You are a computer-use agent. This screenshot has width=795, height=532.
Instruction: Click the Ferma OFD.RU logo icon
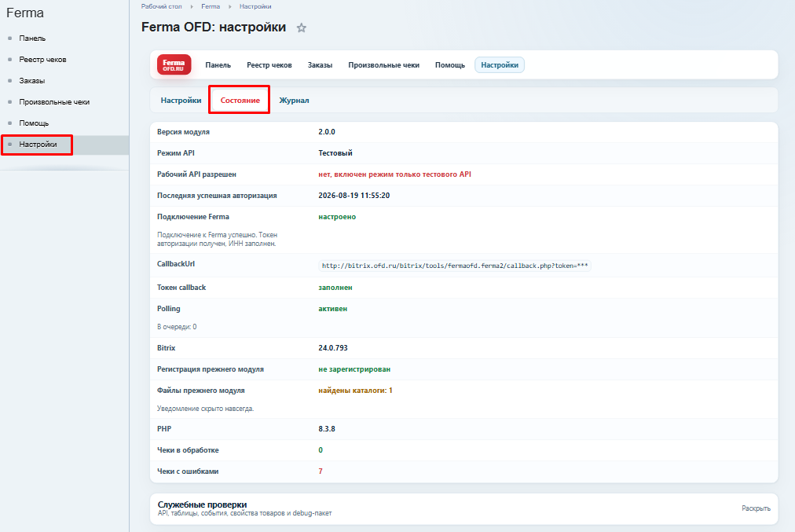[174, 65]
